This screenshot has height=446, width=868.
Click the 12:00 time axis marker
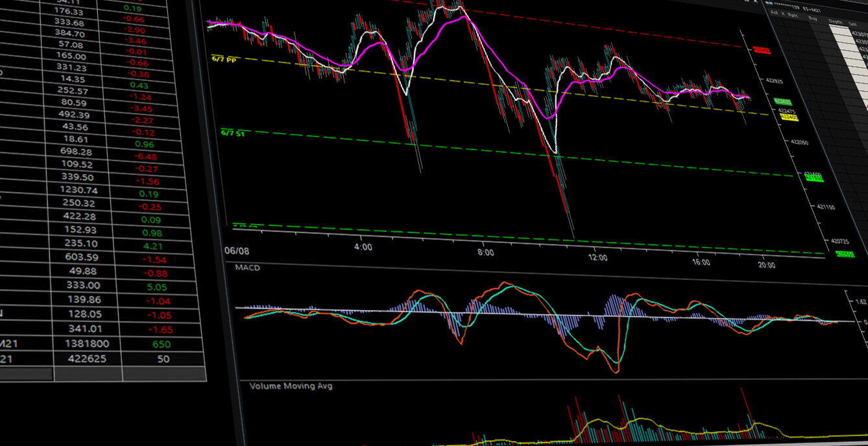[x=597, y=257]
